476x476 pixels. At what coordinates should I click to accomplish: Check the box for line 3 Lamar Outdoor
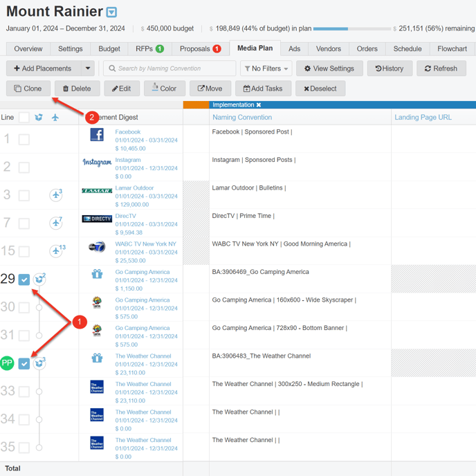pyautogui.click(x=24, y=196)
